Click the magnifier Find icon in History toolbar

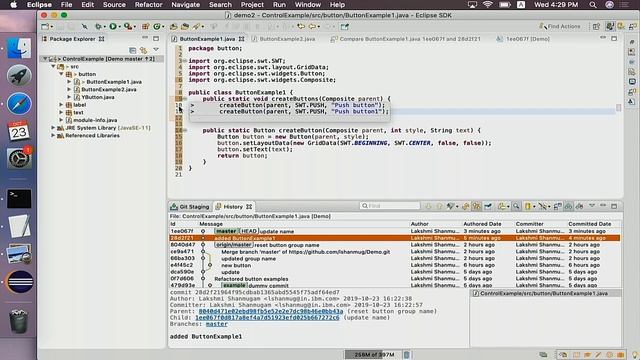pos(516,207)
